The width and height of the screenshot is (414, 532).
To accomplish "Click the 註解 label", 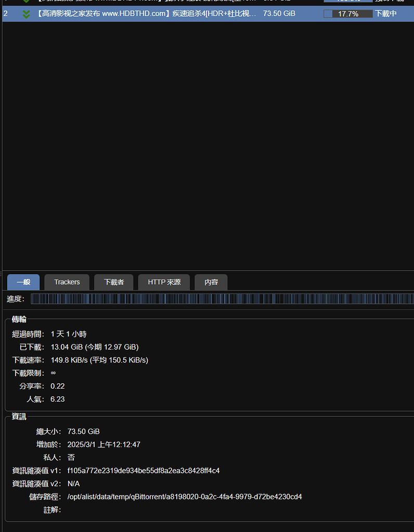I will (x=53, y=510).
